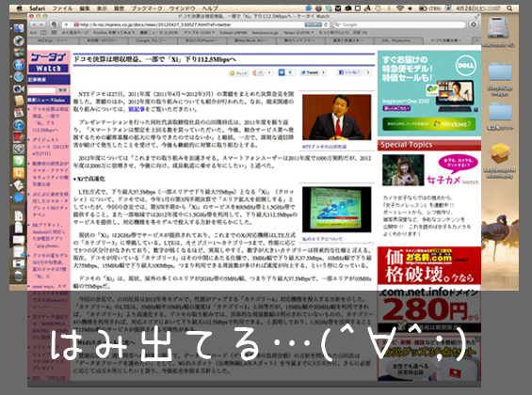
Task: Open Amazon.co.jp bookmark
Action: click(x=265, y=33)
